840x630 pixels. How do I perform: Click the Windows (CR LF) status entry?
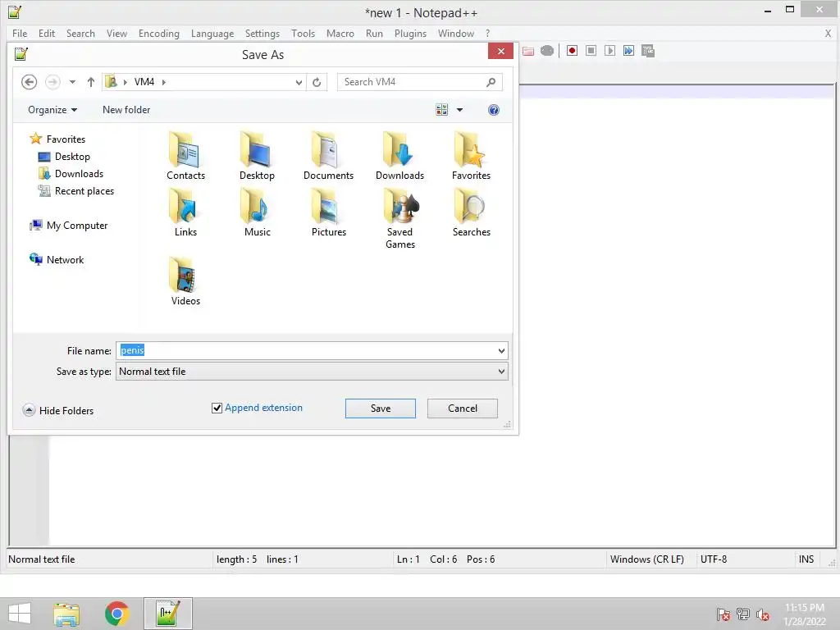(x=647, y=559)
